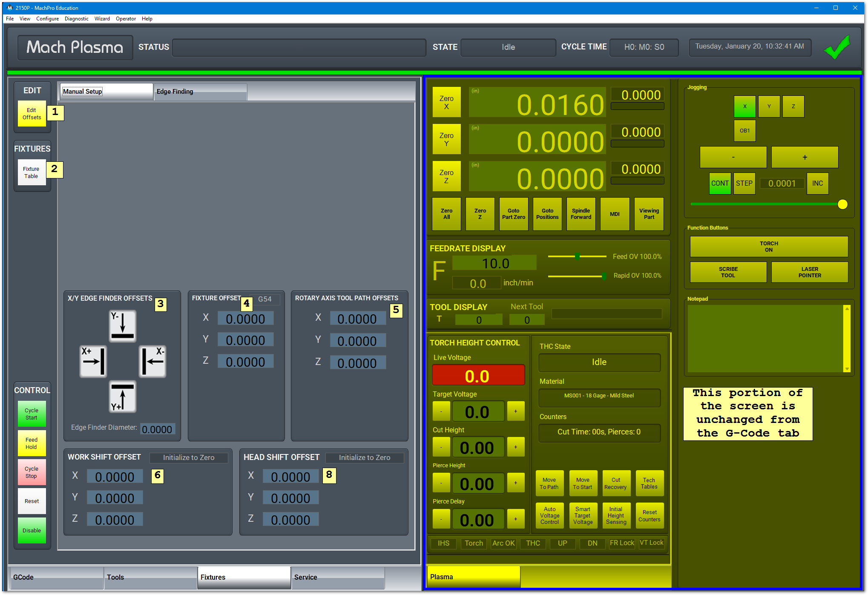Screen dimensions: 868x595
Task: Open the Configure menu
Action: [47, 19]
